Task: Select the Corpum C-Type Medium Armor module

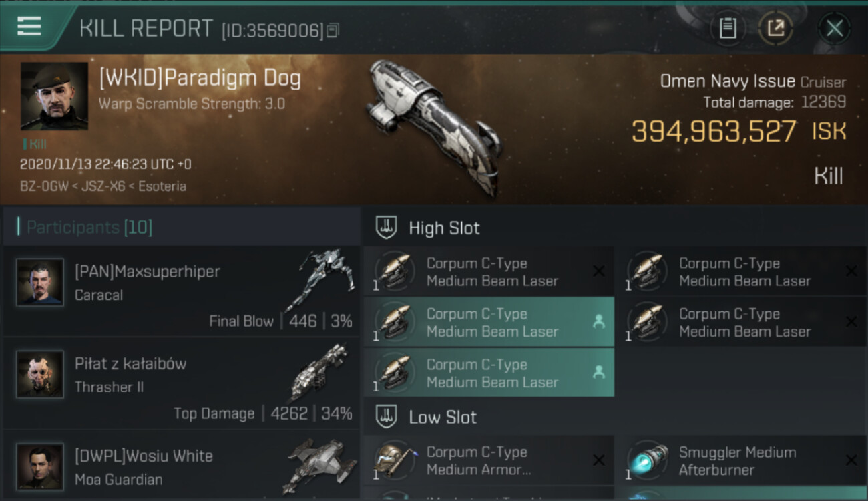Action: 489,461
